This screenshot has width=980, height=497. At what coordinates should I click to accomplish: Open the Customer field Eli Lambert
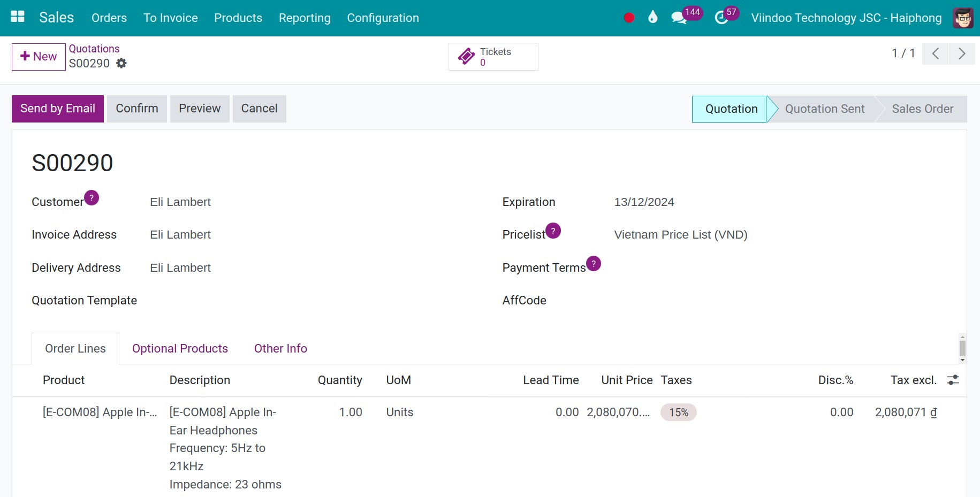pyautogui.click(x=180, y=202)
